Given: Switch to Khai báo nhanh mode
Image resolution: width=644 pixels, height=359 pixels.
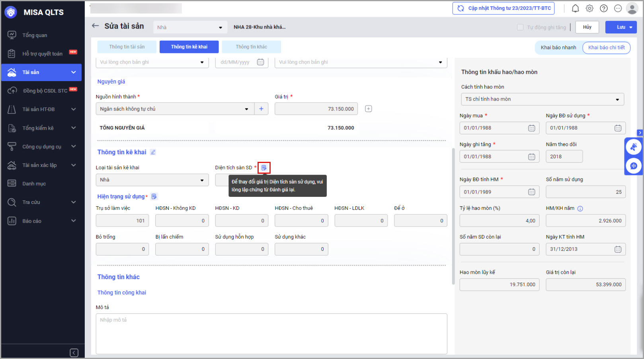Looking at the screenshot, I should (x=558, y=48).
